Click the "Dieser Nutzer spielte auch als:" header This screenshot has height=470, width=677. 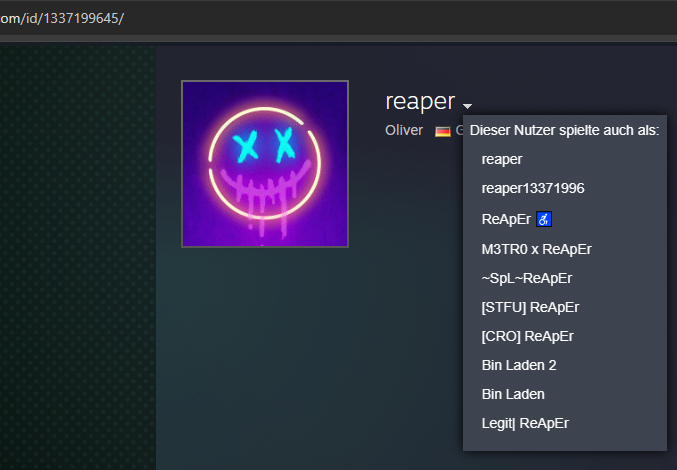point(564,131)
